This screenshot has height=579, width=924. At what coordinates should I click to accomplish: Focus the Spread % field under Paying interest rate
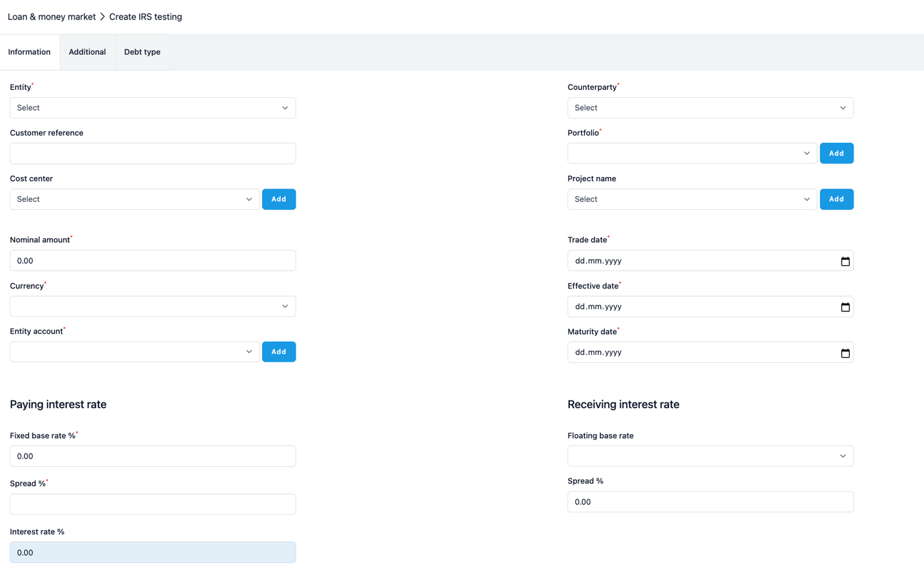point(153,505)
